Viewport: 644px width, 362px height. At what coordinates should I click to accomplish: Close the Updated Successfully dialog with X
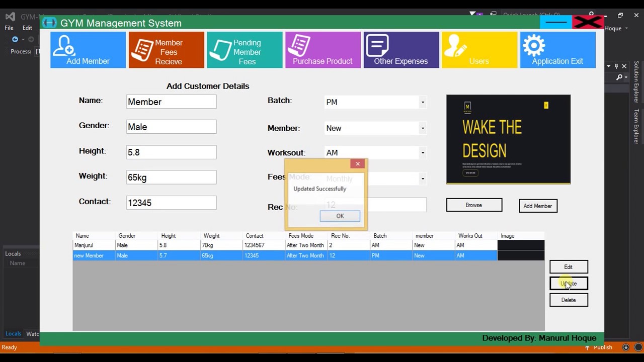[x=358, y=164]
